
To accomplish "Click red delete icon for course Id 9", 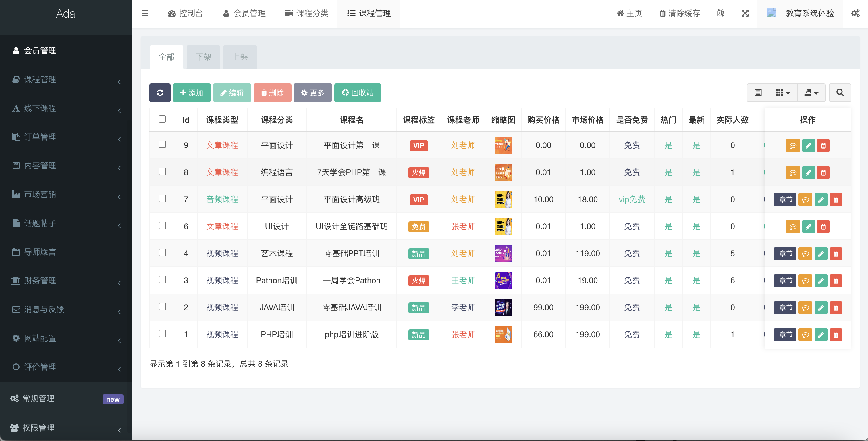I will click(823, 146).
